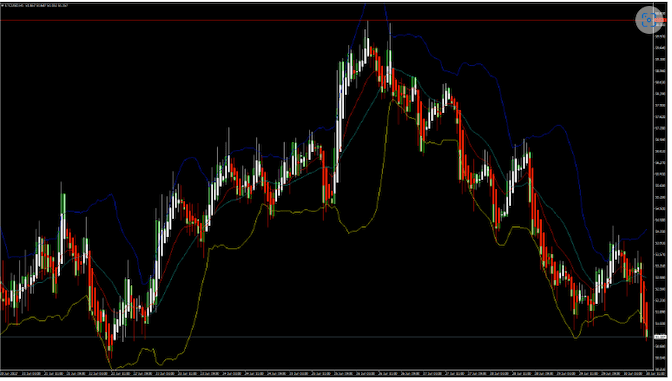Click yellow band's lowest dip at bottom left
The width and height of the screenshot is (672, 381).
click(x=112, y=368)
